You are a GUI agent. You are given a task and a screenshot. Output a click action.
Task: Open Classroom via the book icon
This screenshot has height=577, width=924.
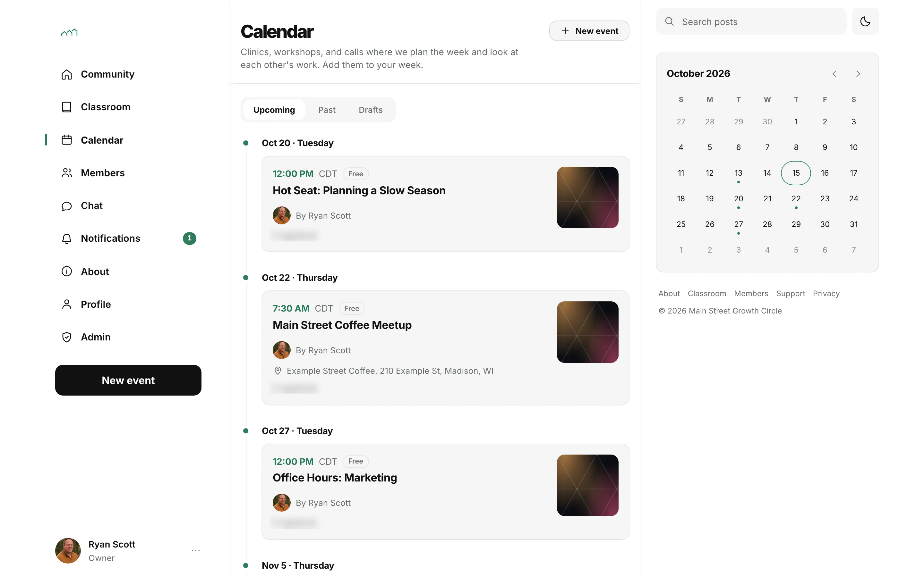click(x=66, y=107)
